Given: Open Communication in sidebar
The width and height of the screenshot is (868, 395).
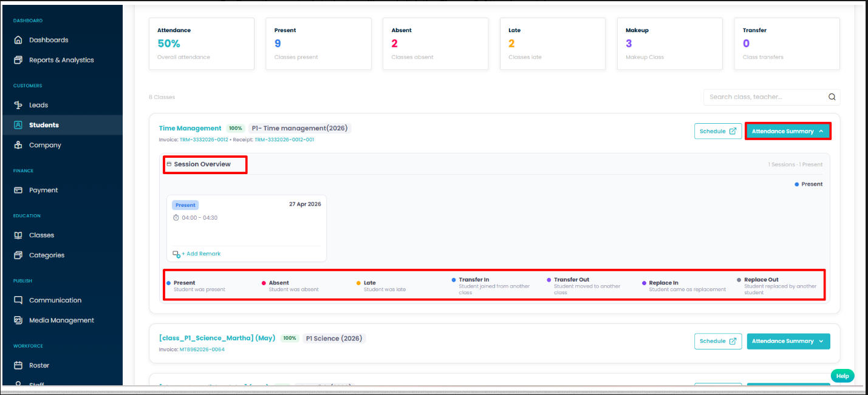Looking at the screenshot, I should pyautogui.click(x=55, y=300).
